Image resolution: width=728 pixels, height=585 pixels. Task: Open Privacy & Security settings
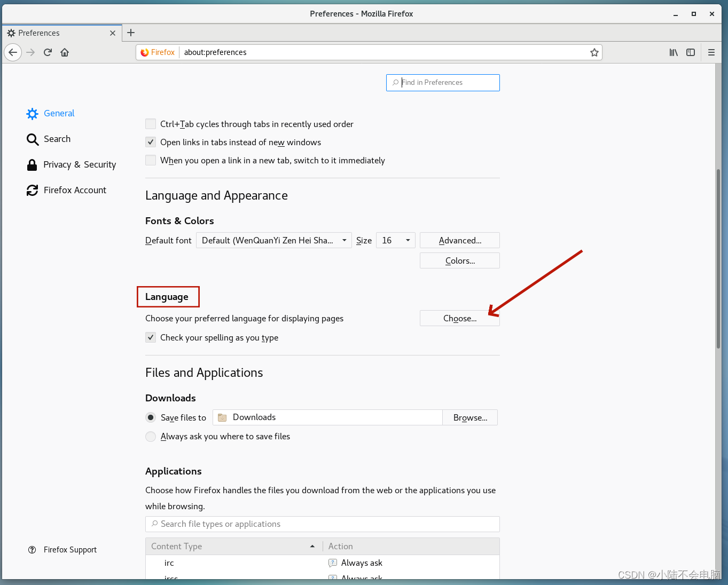(79, 164)
